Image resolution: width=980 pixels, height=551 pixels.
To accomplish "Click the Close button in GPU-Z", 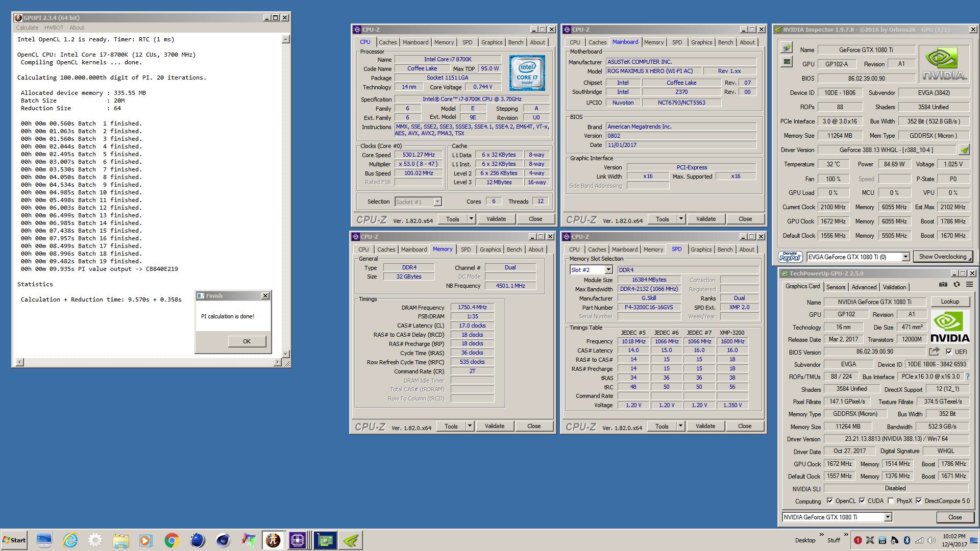I will (x=955, y=517).
